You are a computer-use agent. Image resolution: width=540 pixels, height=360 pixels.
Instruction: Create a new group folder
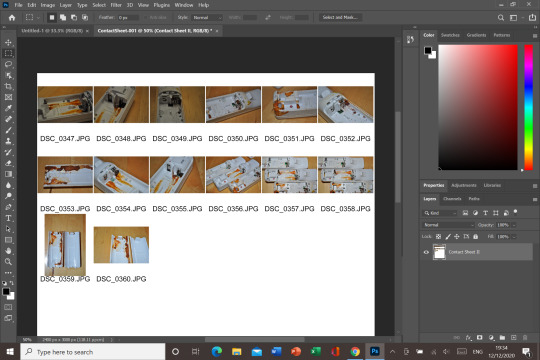pyautogui.click(x=502, y=338)
